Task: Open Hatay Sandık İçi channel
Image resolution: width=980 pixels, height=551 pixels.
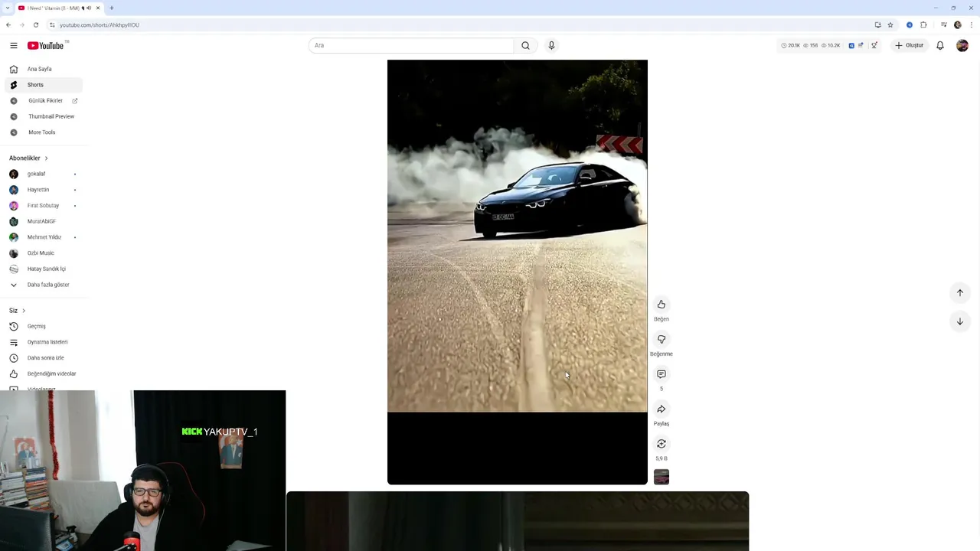Action: click(44, 269)
